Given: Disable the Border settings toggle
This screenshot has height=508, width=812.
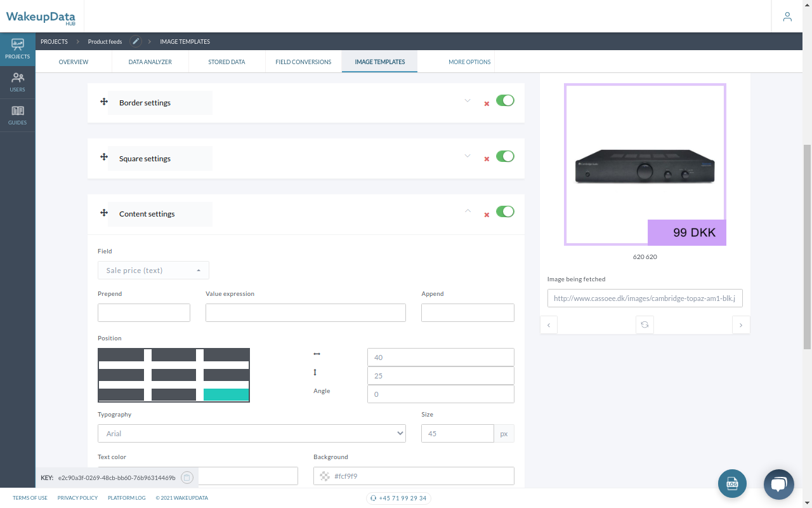Looking at the screenshot, I should (505, 100).
